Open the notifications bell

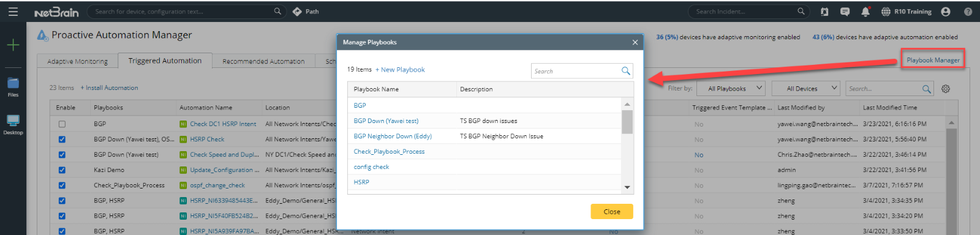(865, 12)
